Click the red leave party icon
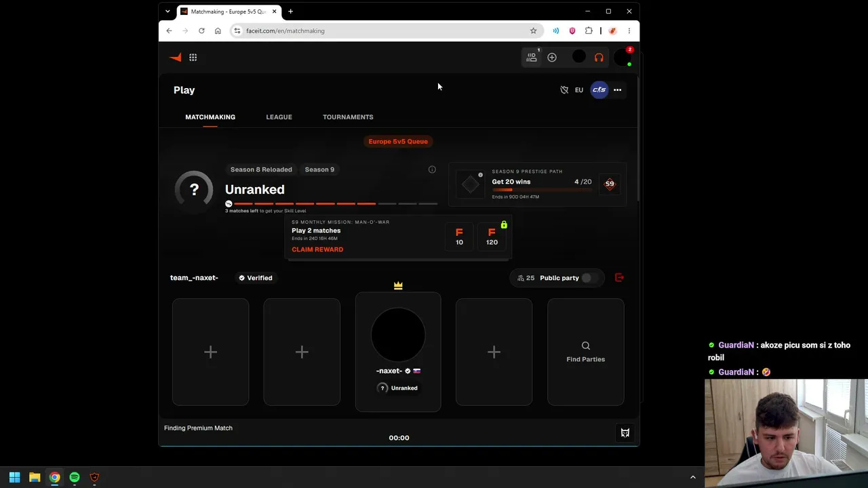Image resolution: width=868 pixels, height=488 pixels. point(619,278)
